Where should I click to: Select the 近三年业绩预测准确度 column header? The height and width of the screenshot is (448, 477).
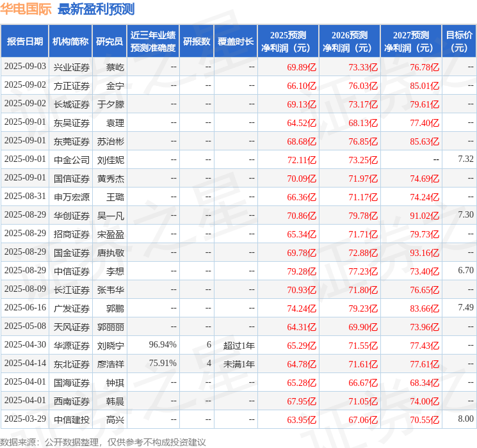pyautogui.click(x=153, y=42)
